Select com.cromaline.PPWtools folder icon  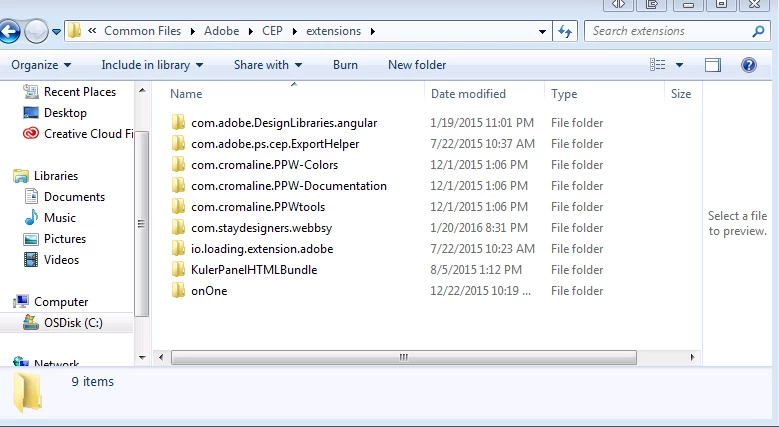click(178, 207)
